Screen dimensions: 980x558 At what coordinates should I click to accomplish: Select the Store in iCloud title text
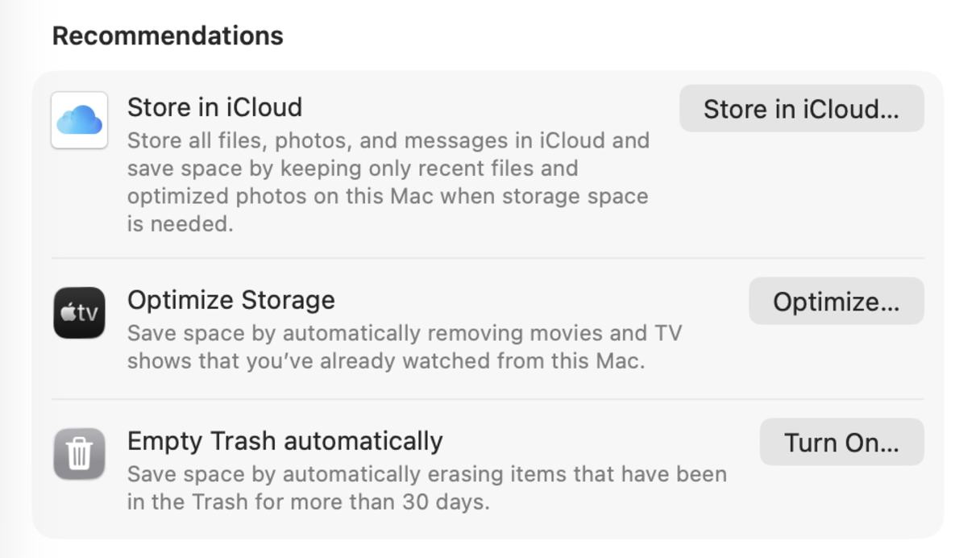tap(214, 106)
